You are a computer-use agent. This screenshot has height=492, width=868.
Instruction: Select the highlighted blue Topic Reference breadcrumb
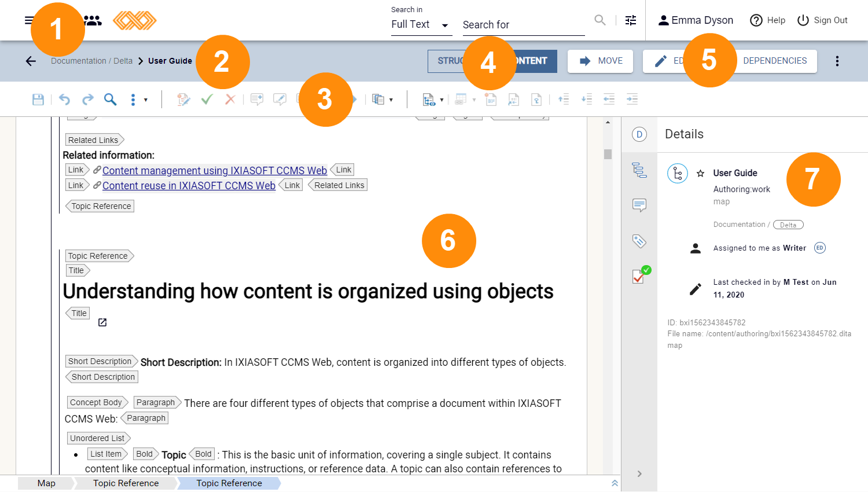click(x=229, y=483)
